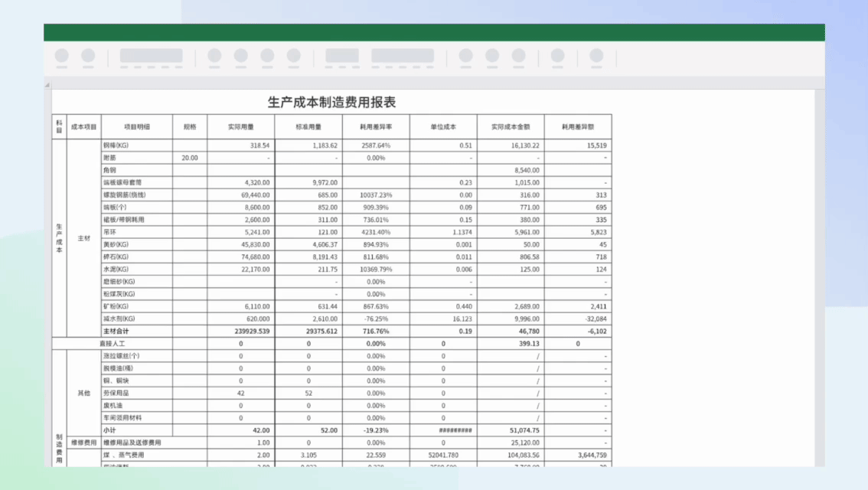Click the 吊环 item cell
This screenshot has width=868, height=490.
137,232
